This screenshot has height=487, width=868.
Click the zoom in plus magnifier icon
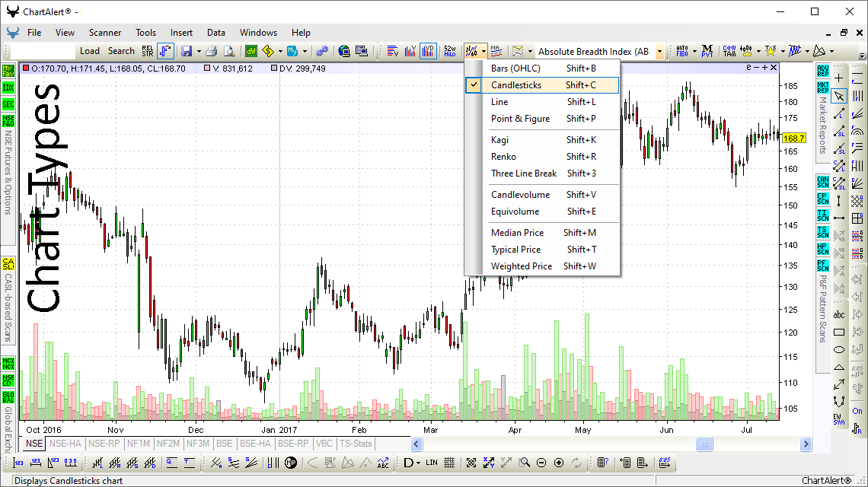(x=559, y=463)
